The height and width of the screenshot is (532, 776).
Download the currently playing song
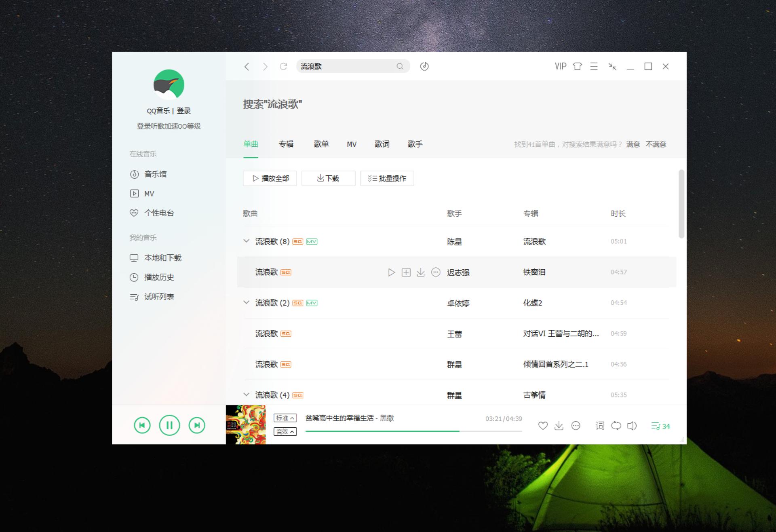(x=559, y=426)
